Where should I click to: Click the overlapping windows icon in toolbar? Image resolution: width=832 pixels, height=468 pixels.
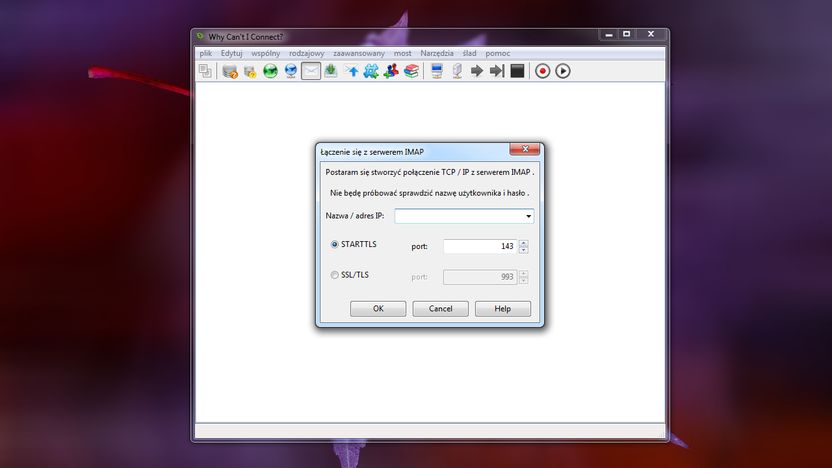coord(205,71)
